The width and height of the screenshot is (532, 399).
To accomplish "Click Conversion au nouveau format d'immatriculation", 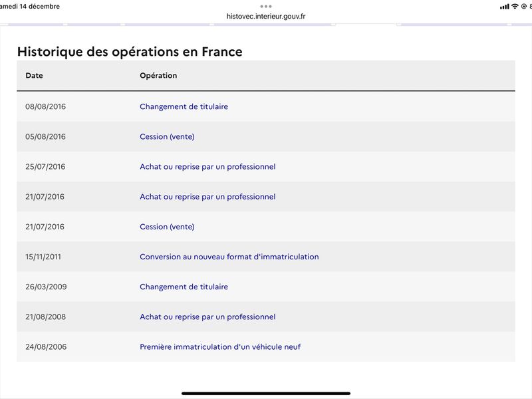I will point(229,257).
